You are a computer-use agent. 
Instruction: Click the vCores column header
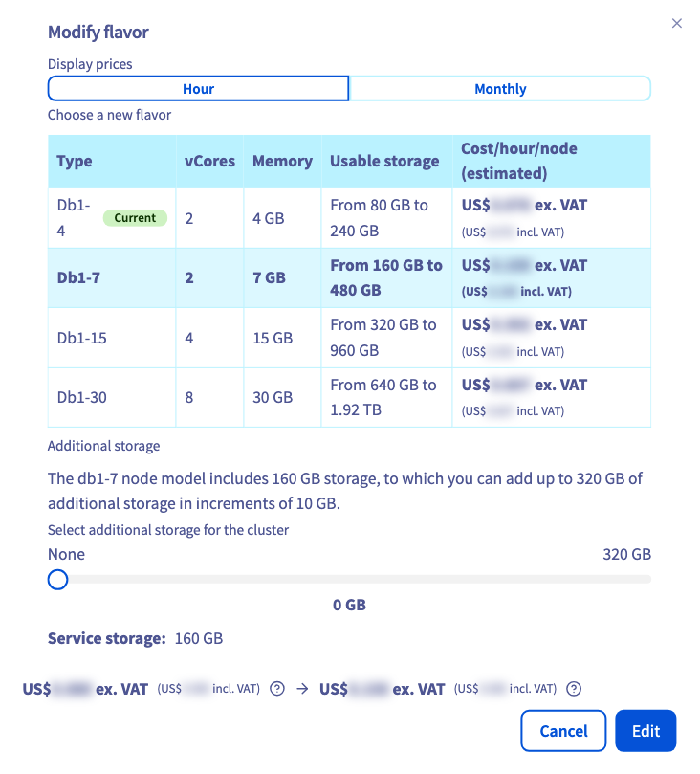coord(209,162)
